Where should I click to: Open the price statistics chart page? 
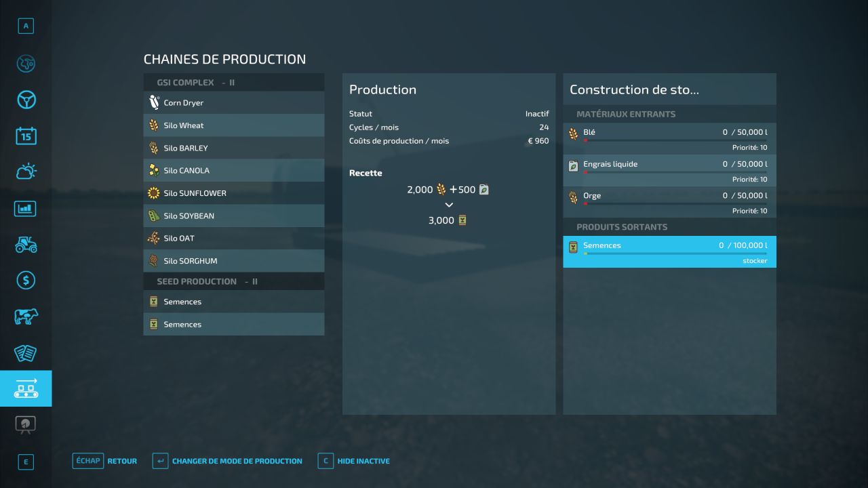[x=26, y=208]
